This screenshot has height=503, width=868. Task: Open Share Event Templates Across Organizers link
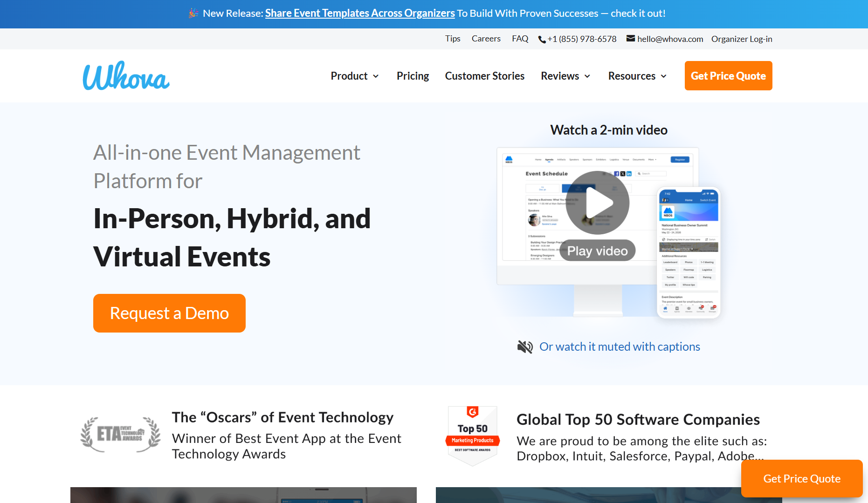point(360,14)
